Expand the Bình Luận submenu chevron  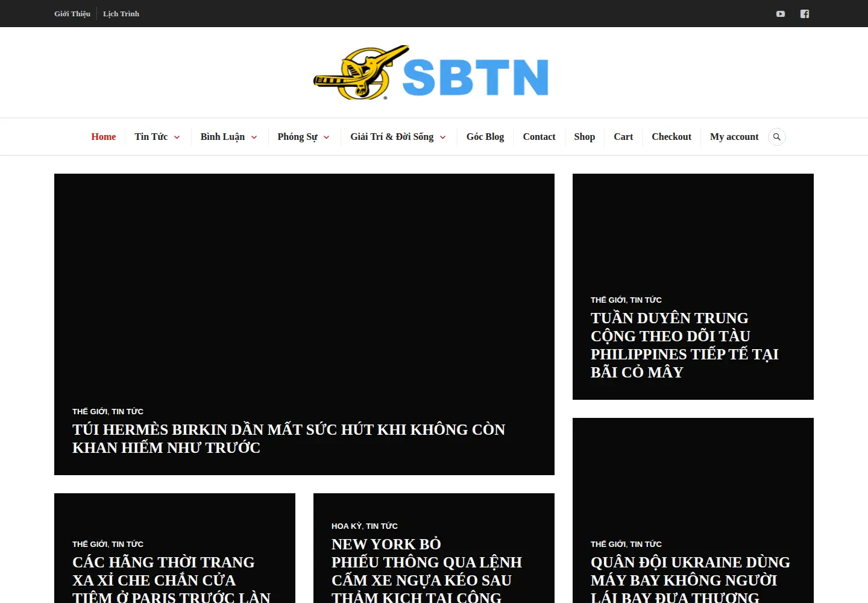click(254, 137)
